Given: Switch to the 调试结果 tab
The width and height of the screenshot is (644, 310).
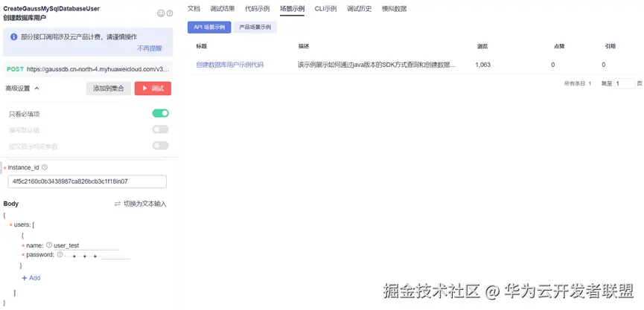Looking at the screenshot, I should [222, 9].
